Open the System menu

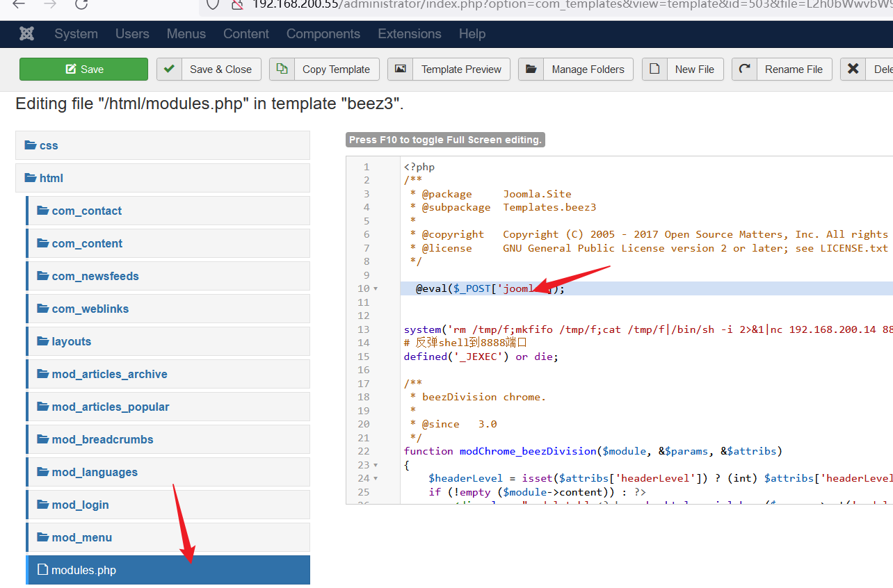[76, 33]
